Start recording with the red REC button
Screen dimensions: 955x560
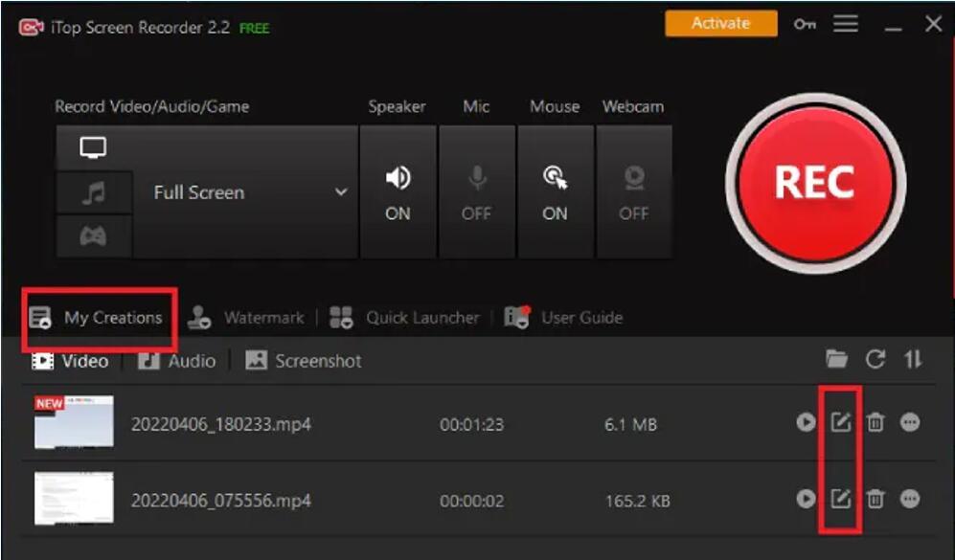click(x=815, y=183)
